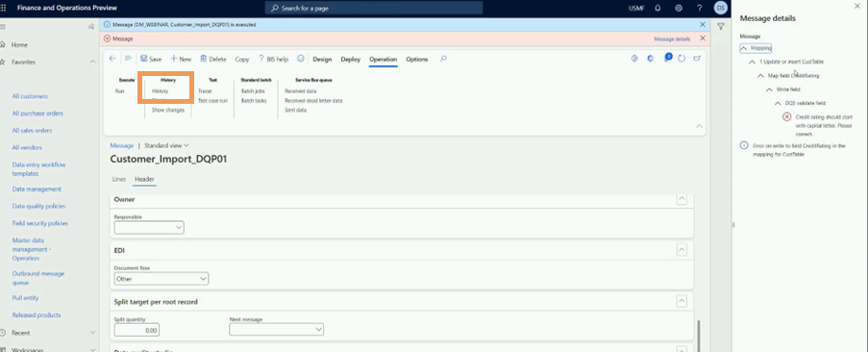Open the notifications bell icon
The height and width of the screenshot is (352, 868).
point(657,8)
